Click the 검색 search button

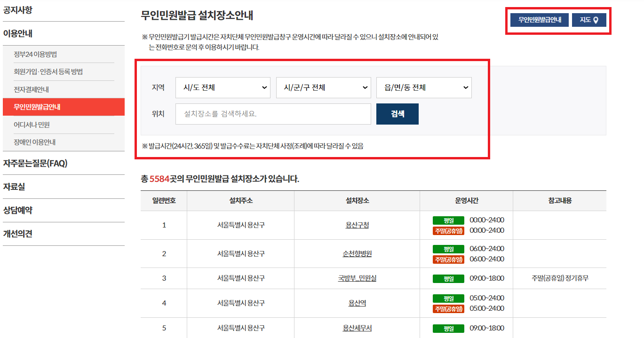coord(397,114)
